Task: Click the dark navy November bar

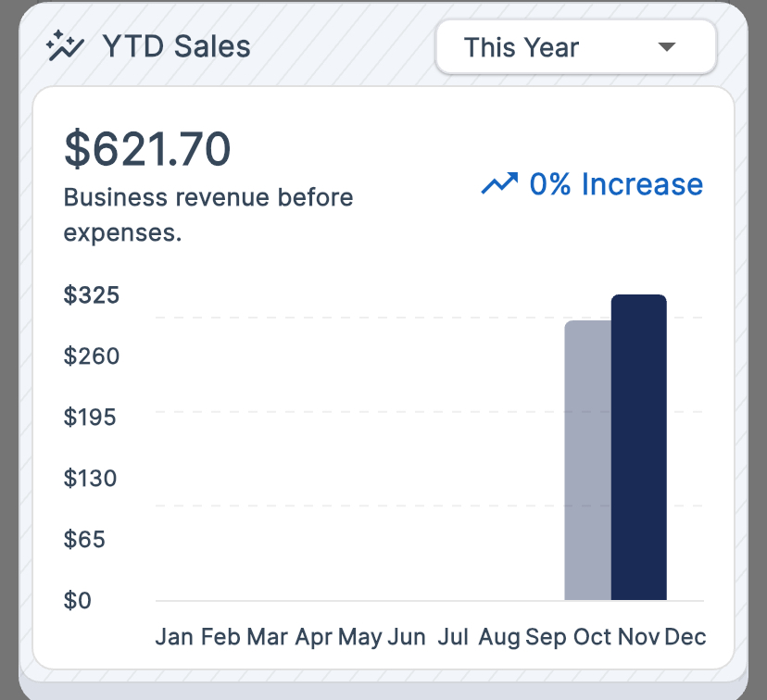Action: [x=639, y=447]
